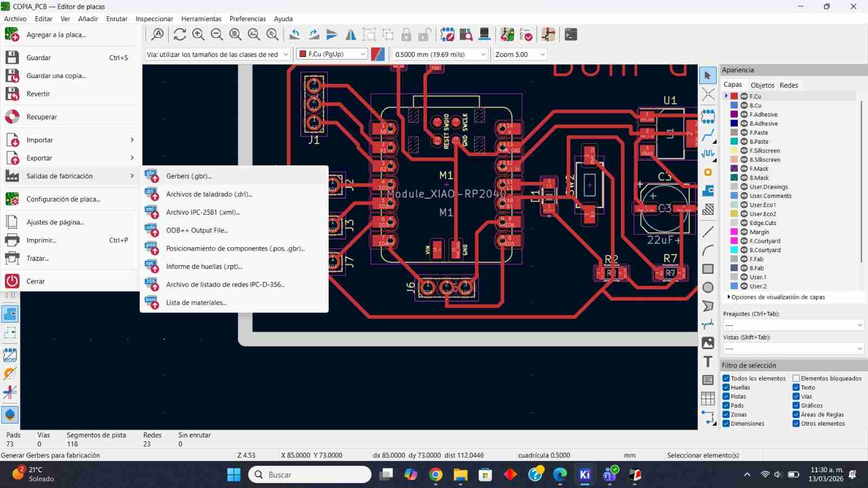868x488 pixels.
Task: Rotate selection clockwise using the toolbar icon
Action: tap(314, 35)
